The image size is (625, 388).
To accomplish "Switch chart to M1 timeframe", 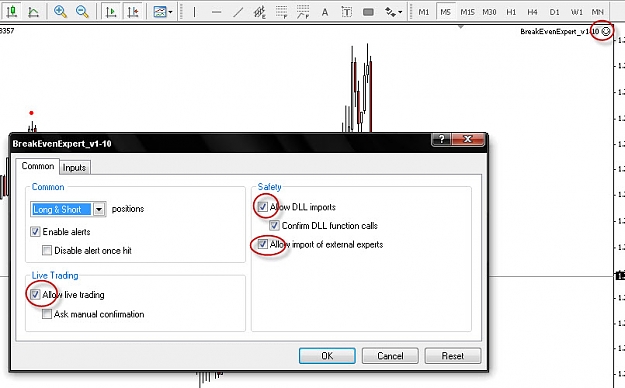I will point(424,12).
